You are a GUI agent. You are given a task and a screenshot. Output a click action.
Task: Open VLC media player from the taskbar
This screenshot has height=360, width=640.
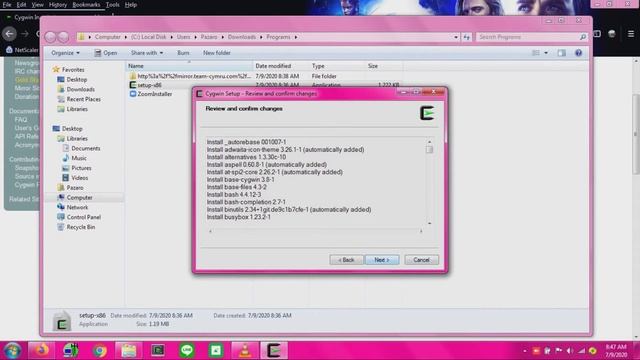(245, 350)
